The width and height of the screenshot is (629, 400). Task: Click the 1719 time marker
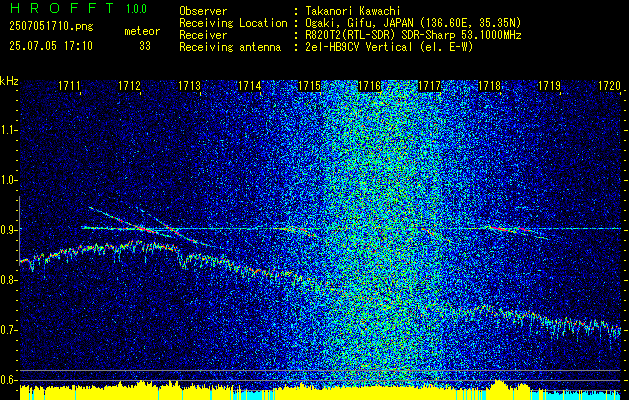549,85
